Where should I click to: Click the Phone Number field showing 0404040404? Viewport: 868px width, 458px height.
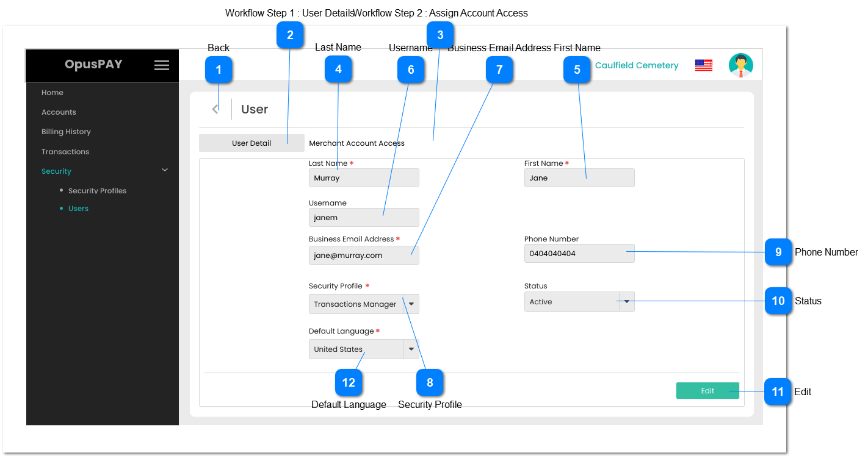(x=579, y=253)
